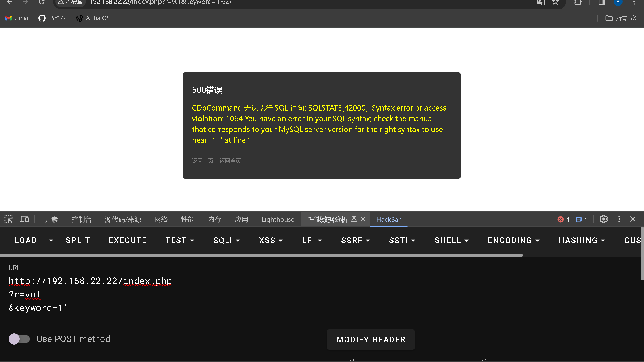Toggle device toolbar icon in DevTools
Screen dimensions: 644x362
pyautogui.click(x=24, y=219)
